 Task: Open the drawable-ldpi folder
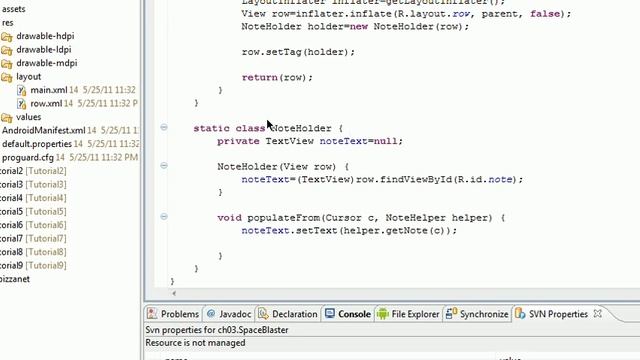44,49
